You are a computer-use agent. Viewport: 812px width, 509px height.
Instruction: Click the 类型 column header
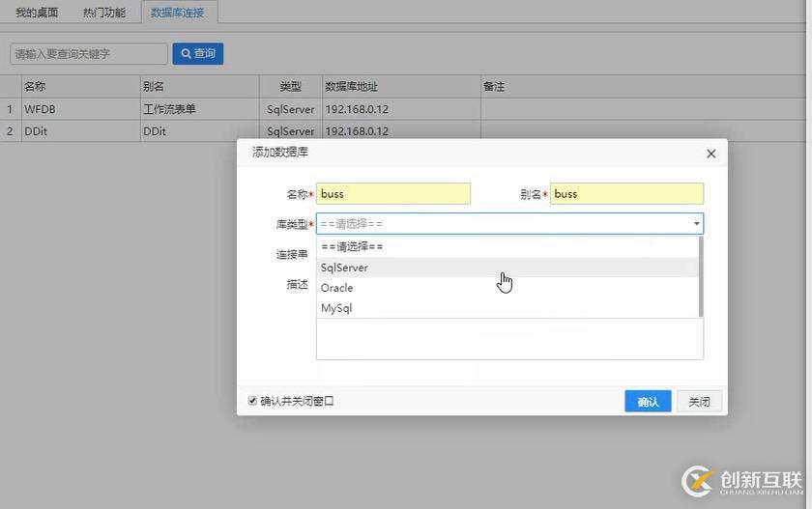(291, 86)
